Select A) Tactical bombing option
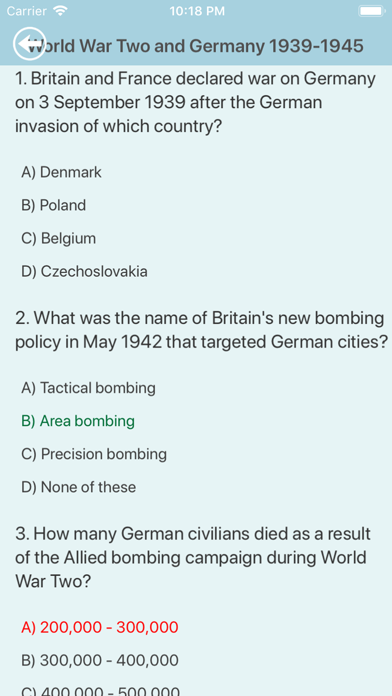This screenshot has height=696, width=392. point(88,388)
